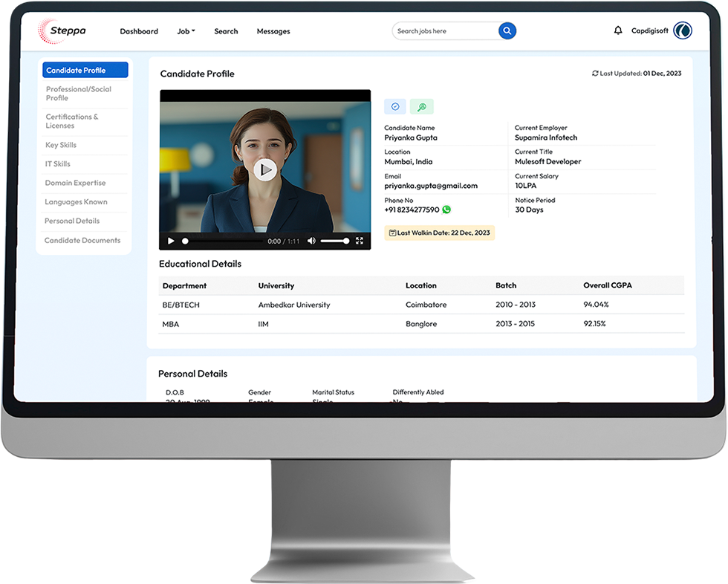Click the Search jobs here input field
Viewport: 728px width, 584px height.
(x=444, y=31)
